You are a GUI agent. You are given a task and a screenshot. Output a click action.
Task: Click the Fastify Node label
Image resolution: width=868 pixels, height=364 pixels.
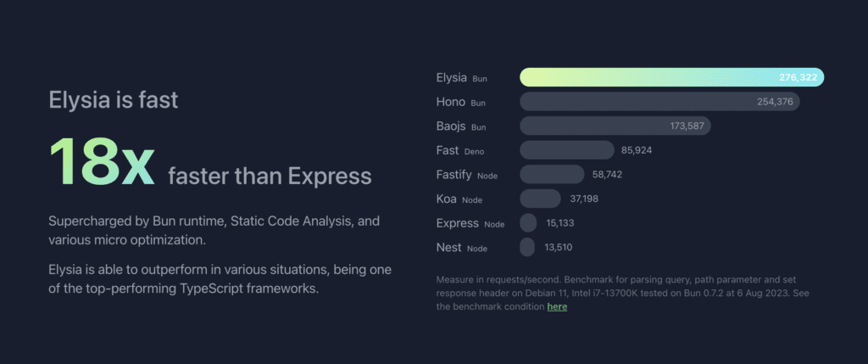[x=467, y=175]
